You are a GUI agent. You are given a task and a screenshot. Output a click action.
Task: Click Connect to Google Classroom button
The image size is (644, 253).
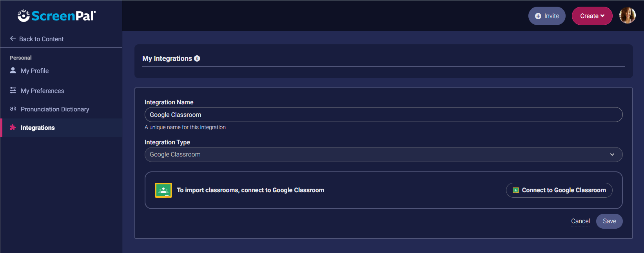pos(559,190)
